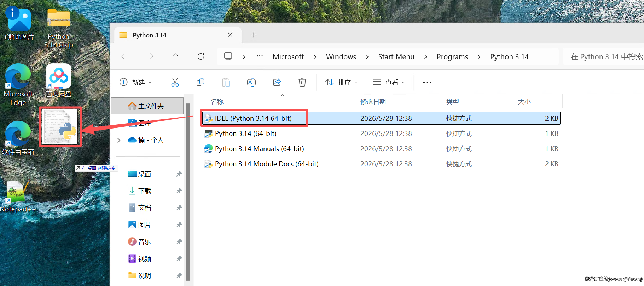
Task: Click the Python 3.14 Manuals file icon
Action: pos(209,149)
